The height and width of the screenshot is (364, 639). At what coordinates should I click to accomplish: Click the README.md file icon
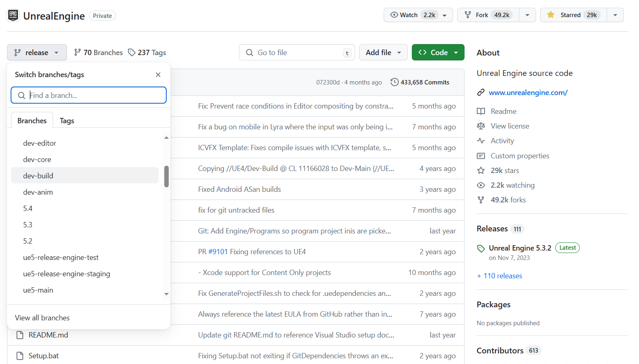20,335
